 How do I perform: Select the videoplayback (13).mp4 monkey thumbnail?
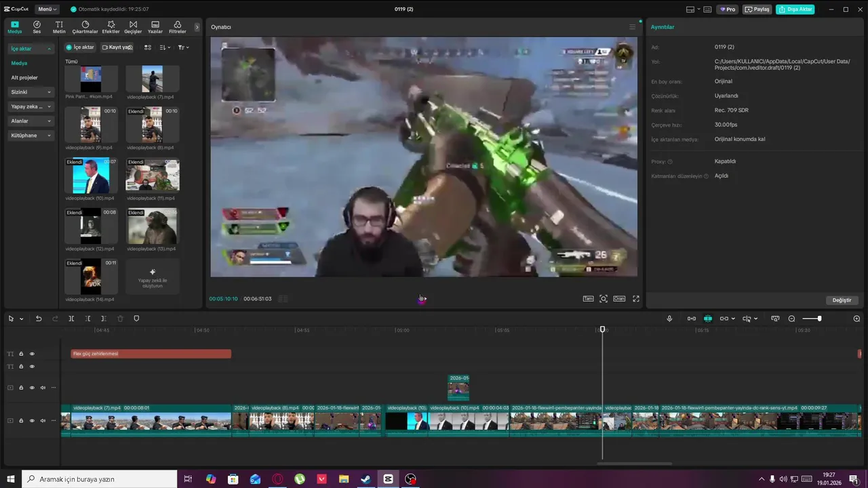(x=153, y=226)
